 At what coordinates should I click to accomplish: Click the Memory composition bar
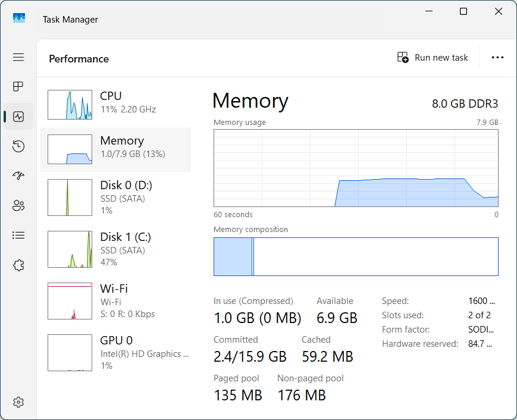(x=356, y=257)
